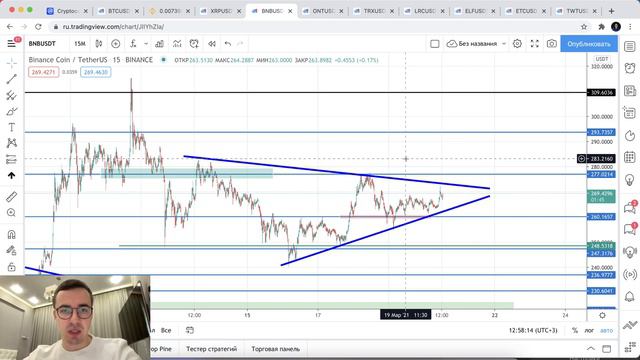Screen dimensions: 640x360
Task: Click the blue buy price 269.4630
Action: pyautogui.click(x=96, y=72)
